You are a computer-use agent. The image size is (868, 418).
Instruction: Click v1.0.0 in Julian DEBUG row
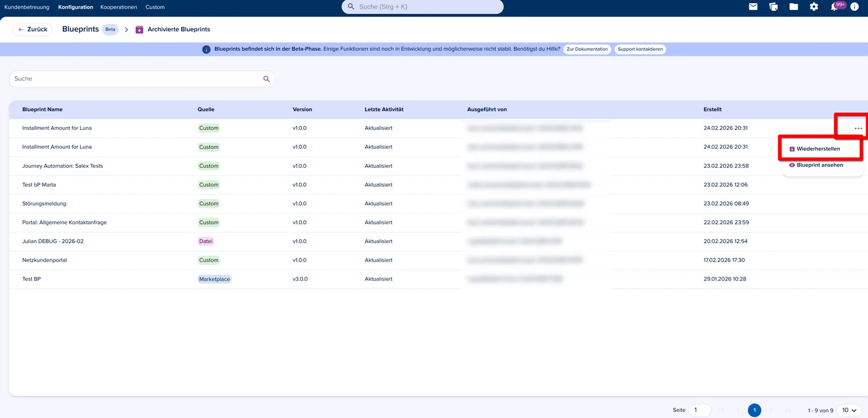coord(299,242)
